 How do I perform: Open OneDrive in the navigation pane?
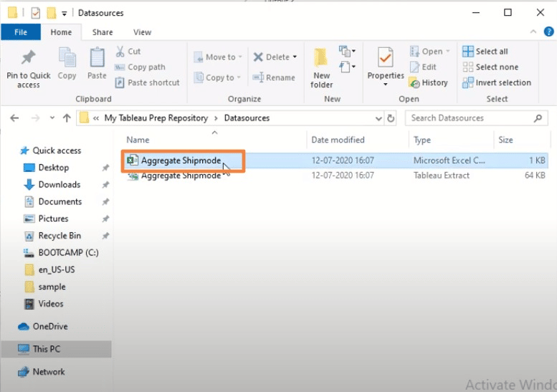[x=50, y=326]
